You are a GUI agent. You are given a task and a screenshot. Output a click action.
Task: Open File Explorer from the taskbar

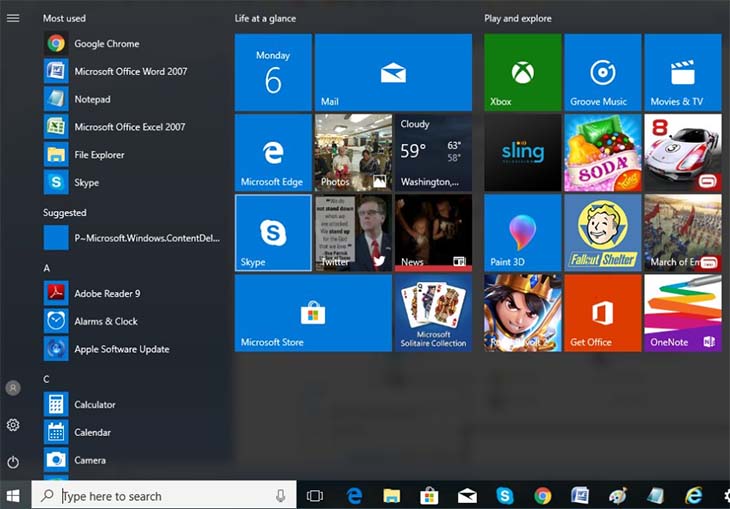(392, 496)
